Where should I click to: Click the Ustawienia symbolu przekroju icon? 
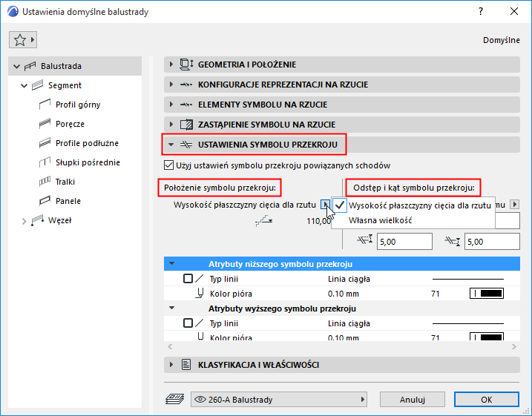pos(186,145)
